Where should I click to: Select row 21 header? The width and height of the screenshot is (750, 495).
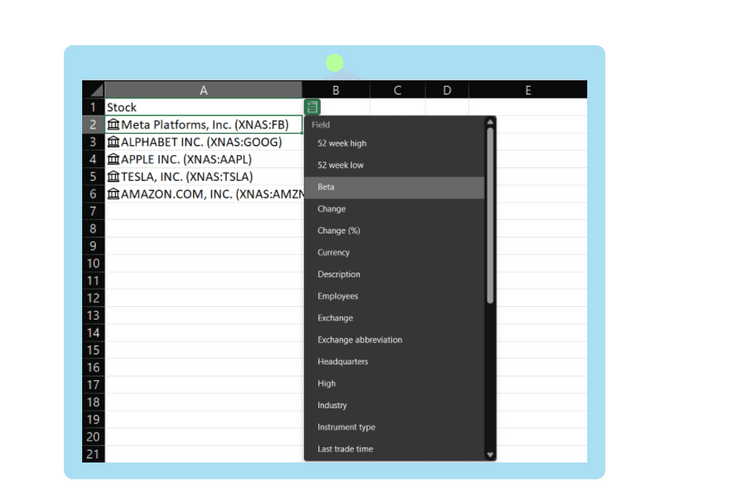tap(93, 454)
